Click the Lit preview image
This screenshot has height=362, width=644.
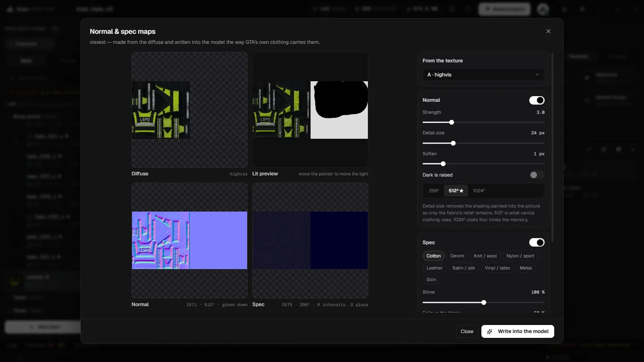click(x=310, y=110)
